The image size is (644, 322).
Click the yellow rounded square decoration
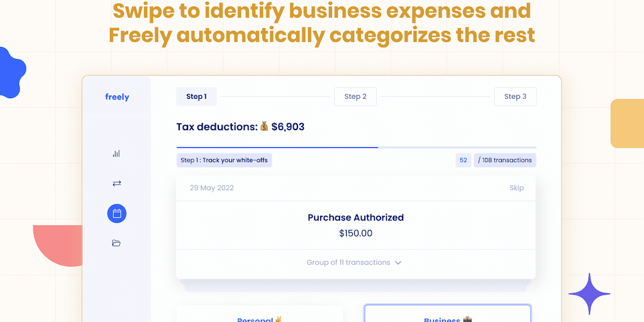pyautogui.click(x=628, y=123)
